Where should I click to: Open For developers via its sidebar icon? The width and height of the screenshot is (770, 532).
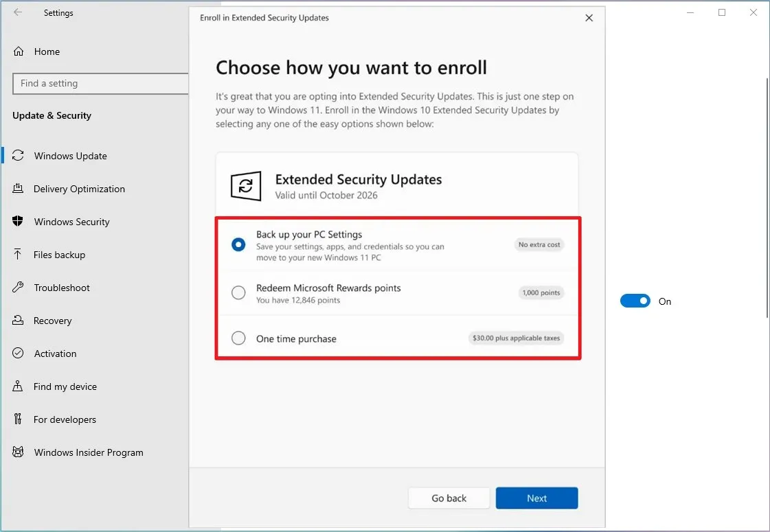pyautogui.click(x=19, y=419)
